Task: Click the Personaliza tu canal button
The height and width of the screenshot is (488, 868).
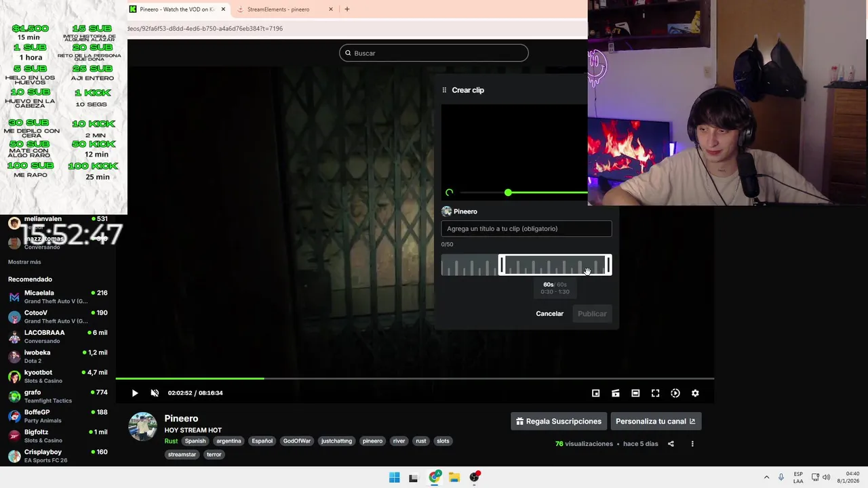Action: tap(656, 422)
